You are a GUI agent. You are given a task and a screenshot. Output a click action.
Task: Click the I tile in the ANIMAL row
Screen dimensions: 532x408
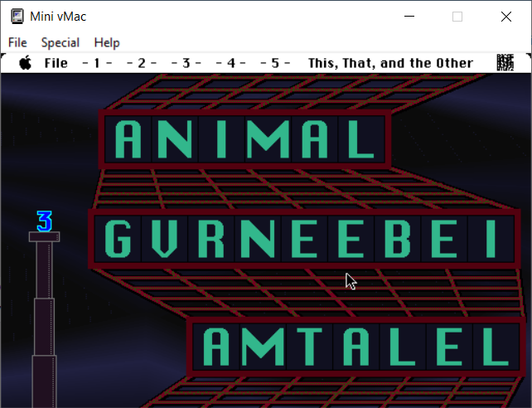[221, 139]
